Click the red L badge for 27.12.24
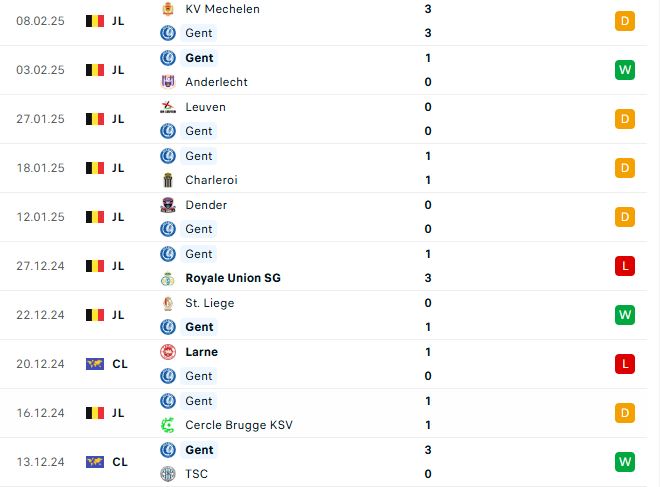This screenshot has width=660, height=487. 625,266
